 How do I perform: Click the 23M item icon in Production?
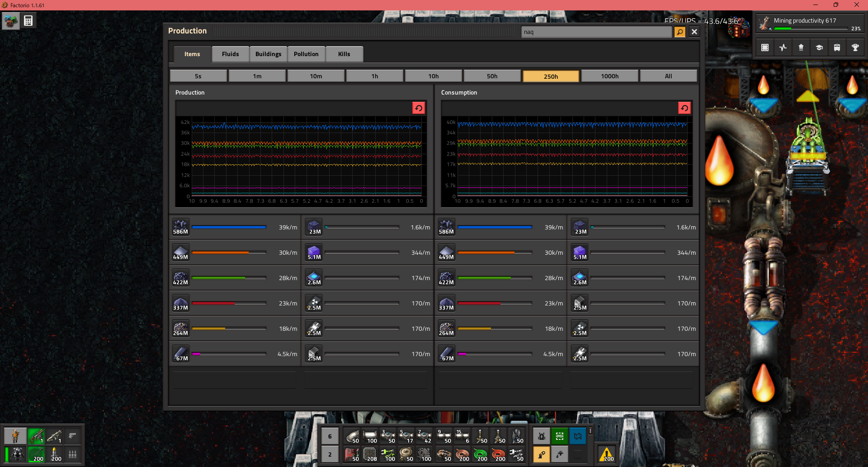pos(314,227)
